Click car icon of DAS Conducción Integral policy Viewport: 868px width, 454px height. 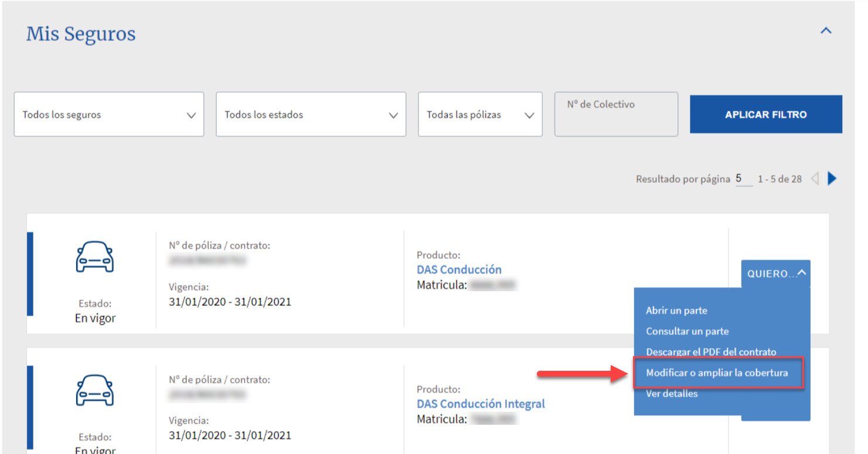(94, 391)
